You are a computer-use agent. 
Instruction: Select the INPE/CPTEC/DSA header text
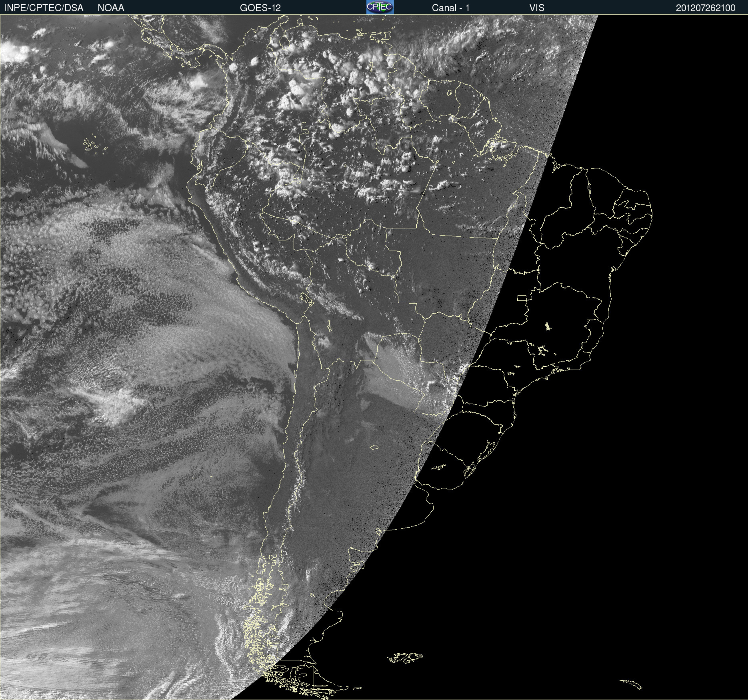click(x=44, y=8)
